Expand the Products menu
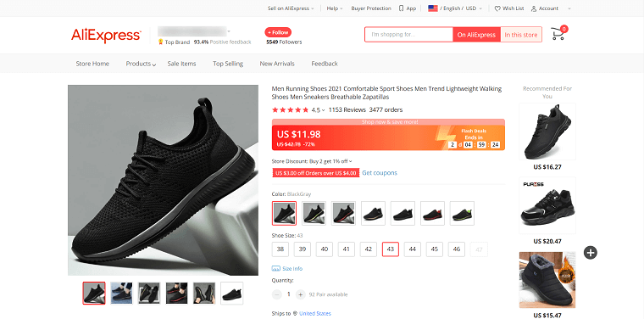 141,64
